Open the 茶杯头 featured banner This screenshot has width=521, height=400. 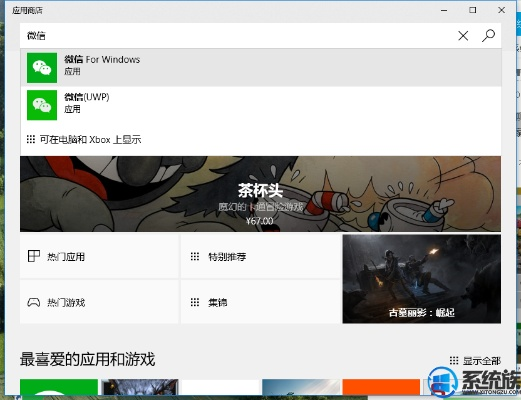pos(260,194)
